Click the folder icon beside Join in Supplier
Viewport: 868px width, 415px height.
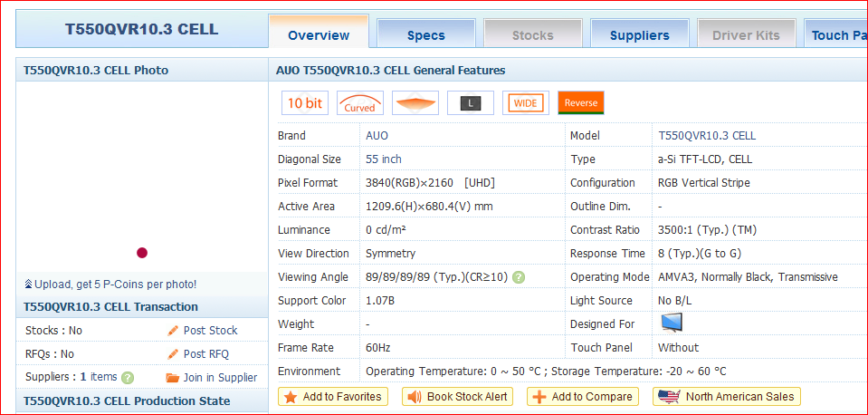point(173,378)
